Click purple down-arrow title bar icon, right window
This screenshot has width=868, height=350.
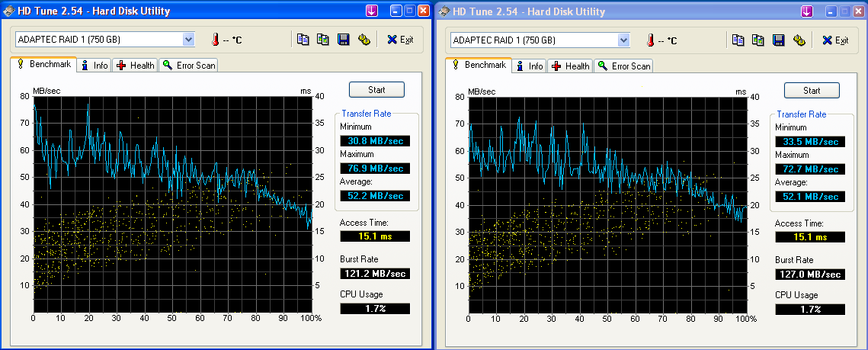tap(807, 11)
